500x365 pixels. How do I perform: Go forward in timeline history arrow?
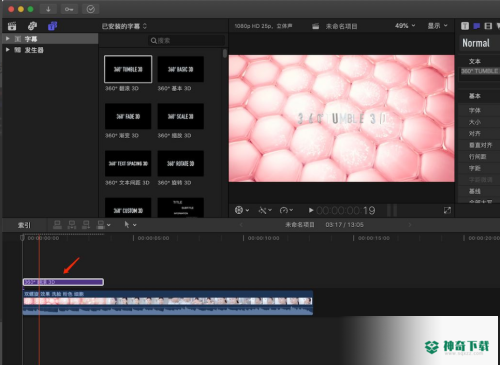410,225
